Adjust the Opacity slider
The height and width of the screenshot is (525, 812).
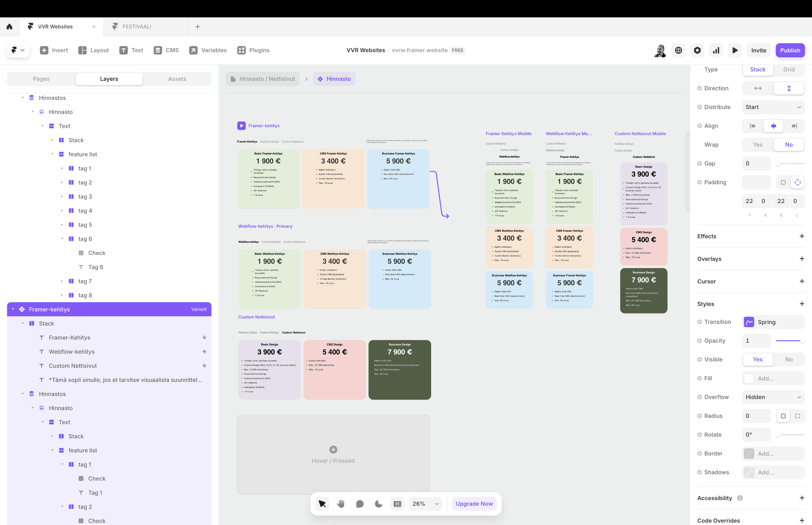(790, 341)
